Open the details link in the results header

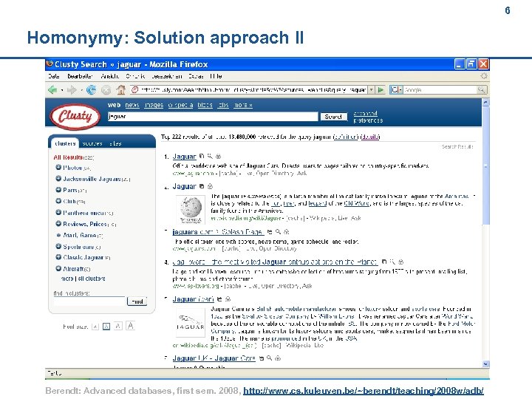[370, 137]
